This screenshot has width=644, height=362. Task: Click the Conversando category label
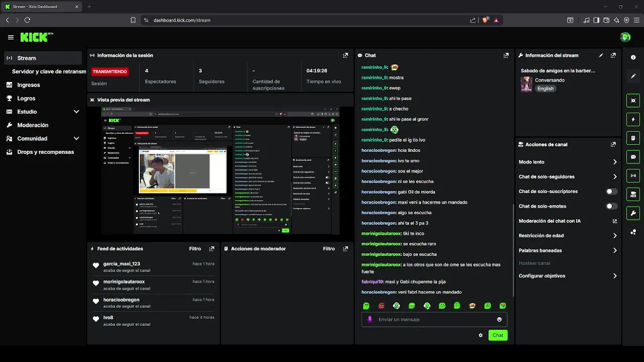[x=549, y=80]
